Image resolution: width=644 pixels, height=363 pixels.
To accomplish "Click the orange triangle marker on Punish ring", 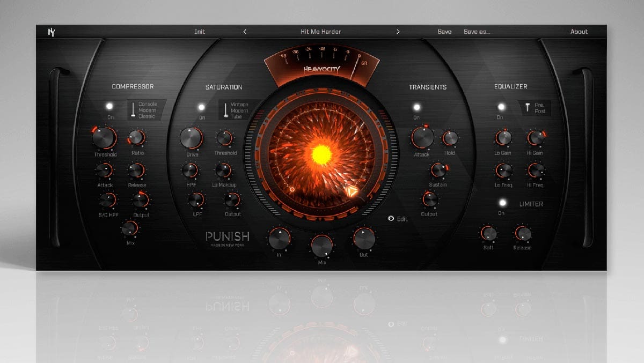I will coord(350,191).
